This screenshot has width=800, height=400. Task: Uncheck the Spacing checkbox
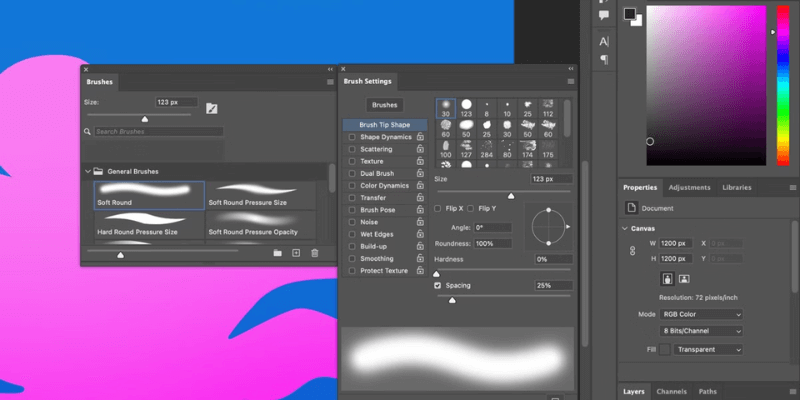[x=438, y=286]
